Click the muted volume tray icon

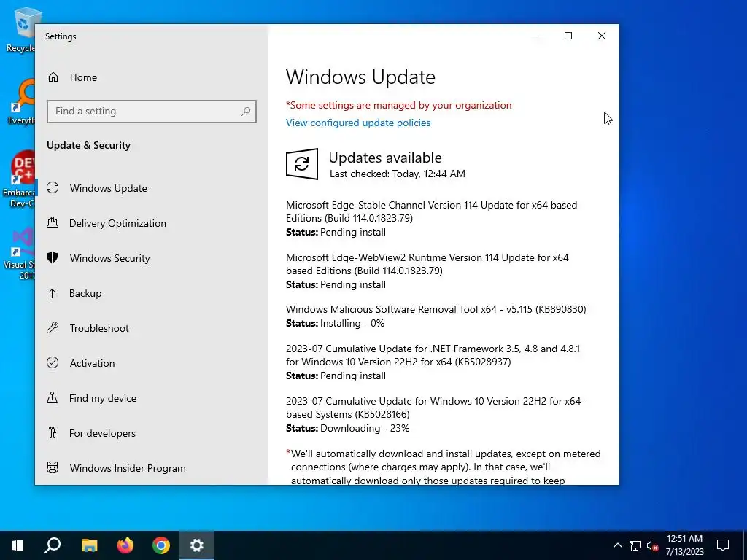(652, 545)
